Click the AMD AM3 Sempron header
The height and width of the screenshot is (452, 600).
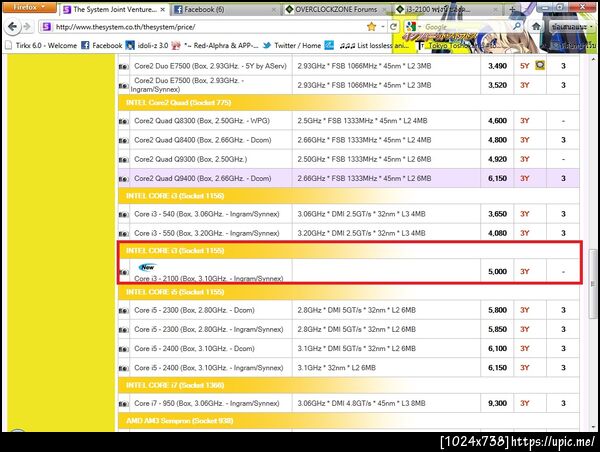pos(179,421)
